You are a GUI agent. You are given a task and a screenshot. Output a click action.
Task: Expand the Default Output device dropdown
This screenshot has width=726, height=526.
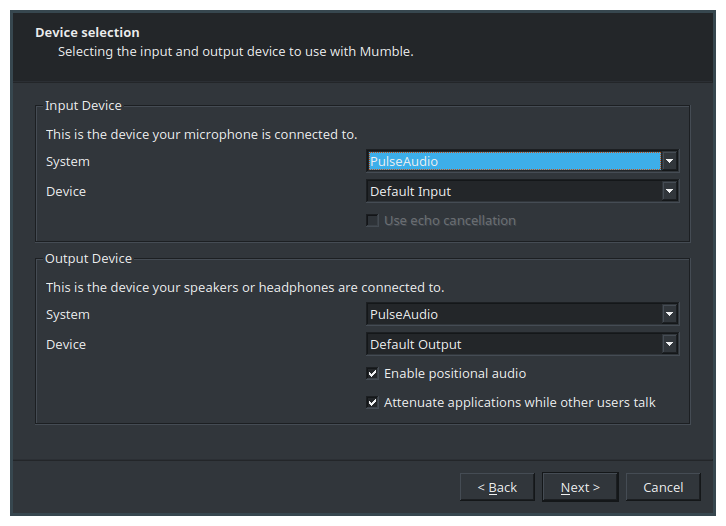click(x=514, y=344)
